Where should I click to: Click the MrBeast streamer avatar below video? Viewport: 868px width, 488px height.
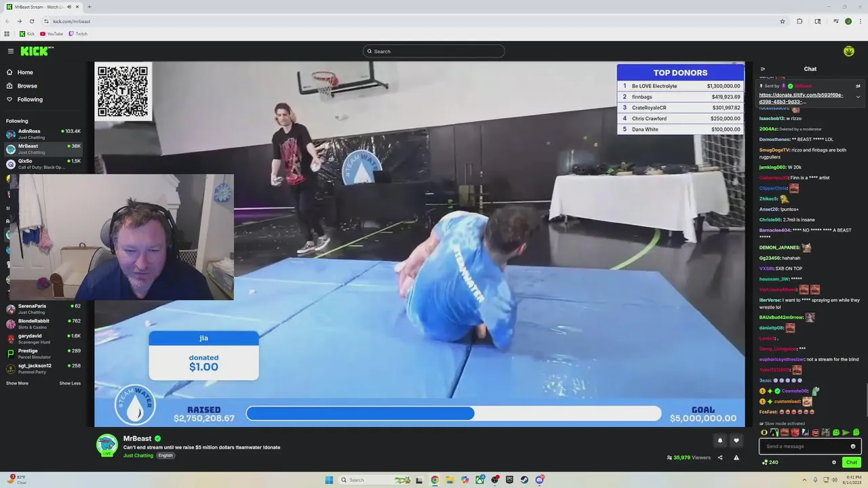(x=106, y=445)
